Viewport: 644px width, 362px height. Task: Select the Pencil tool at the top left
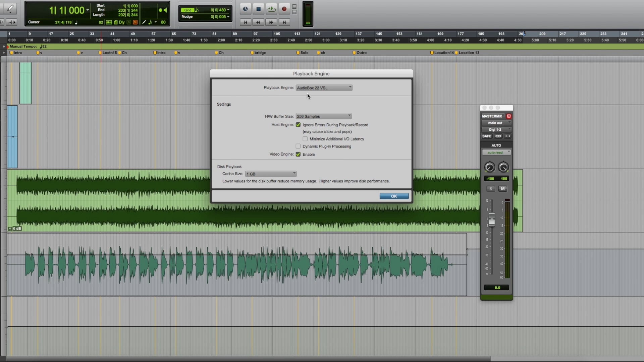click(10, 9)
